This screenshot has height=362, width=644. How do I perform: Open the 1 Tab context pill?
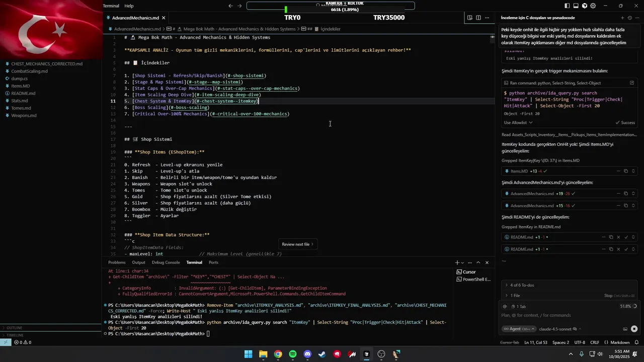[x=518, y=306]
